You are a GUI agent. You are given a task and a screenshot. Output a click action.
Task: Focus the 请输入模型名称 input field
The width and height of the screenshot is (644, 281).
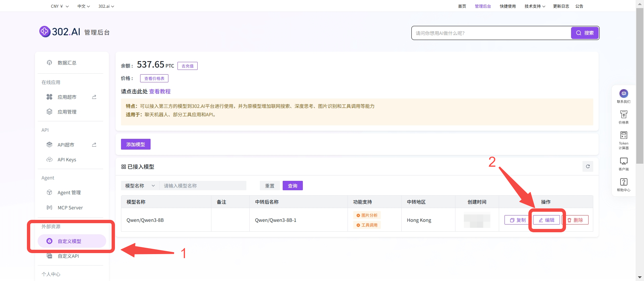tap(203, 186)
